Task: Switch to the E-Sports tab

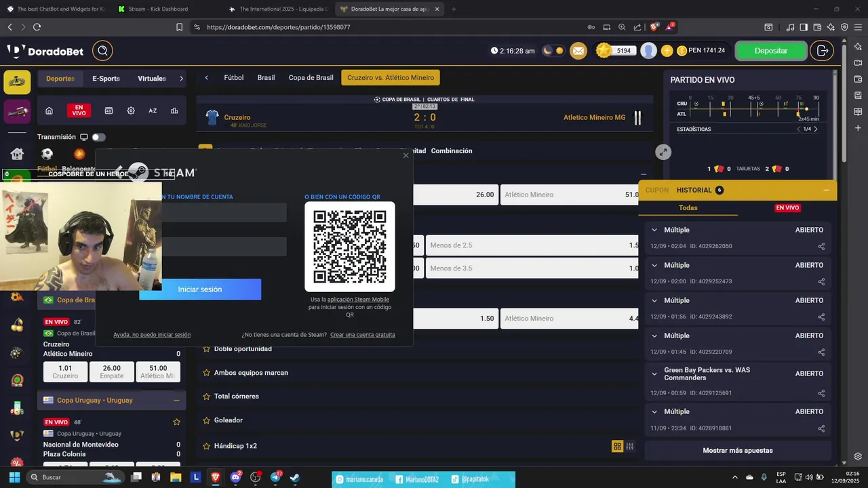Action: click(106, 79)
